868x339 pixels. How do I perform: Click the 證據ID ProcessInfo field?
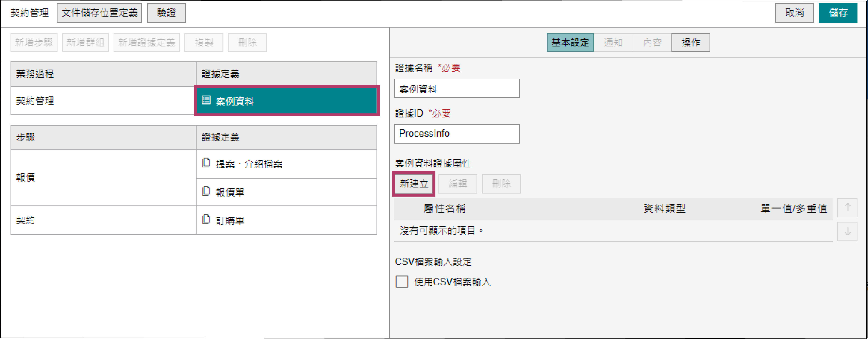457,134
